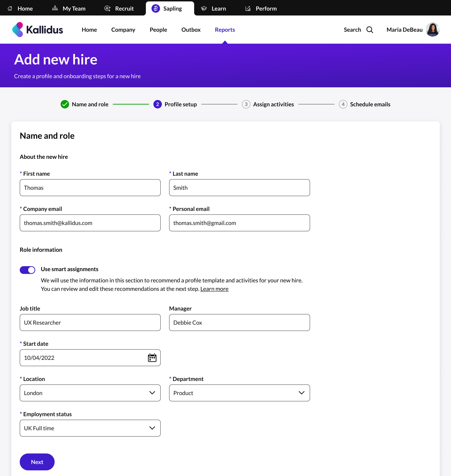Screen dimensions: 451x476
Task: Toggle Use smart assignments switch
Action: pyautogui.click(x=27, y=270)
